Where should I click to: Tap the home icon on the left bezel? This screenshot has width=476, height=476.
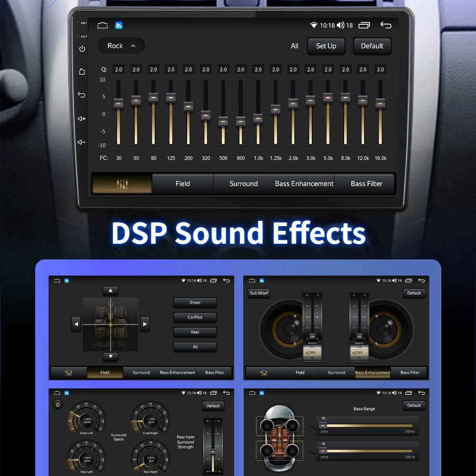82,72
